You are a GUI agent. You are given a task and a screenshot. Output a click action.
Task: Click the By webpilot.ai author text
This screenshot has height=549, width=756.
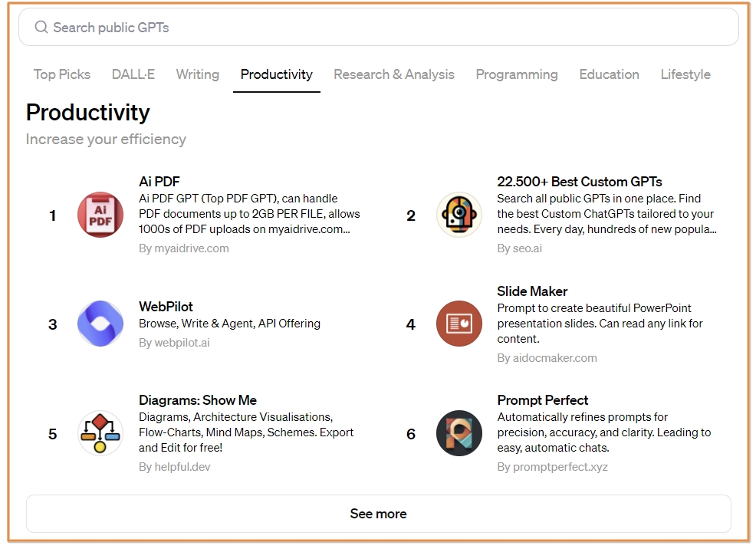[174, 343]
